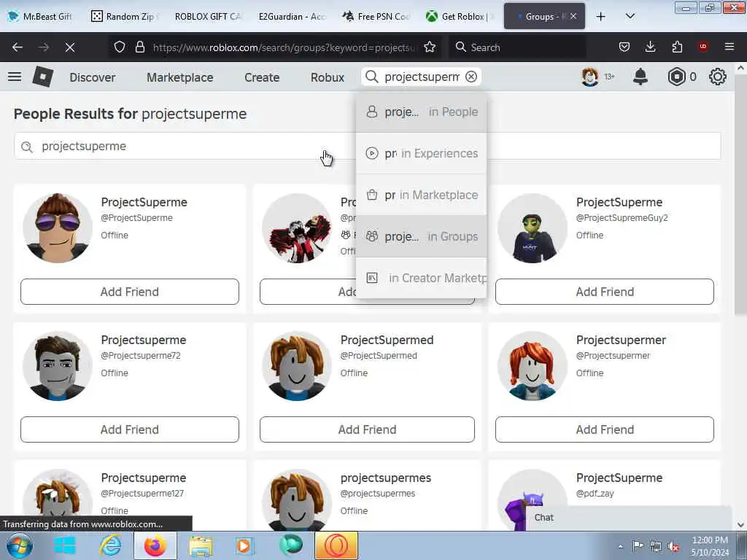The image size is (747, 560).
Task: Open the Projectsupermer red-hair avatar
Action: coord(533,366)
